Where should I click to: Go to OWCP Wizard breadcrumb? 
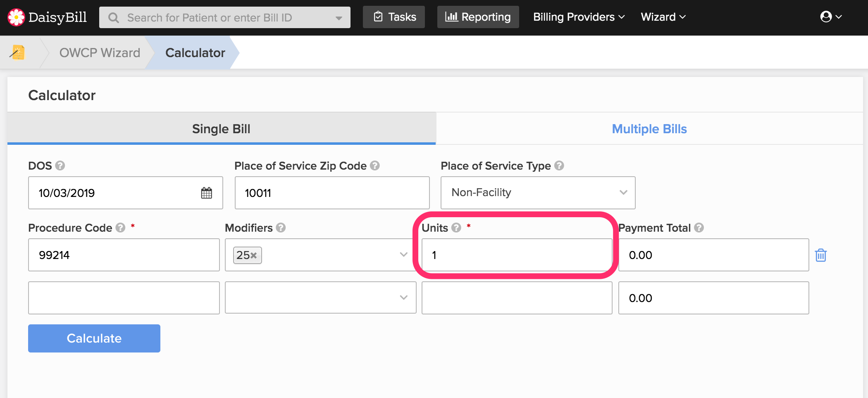100,53
